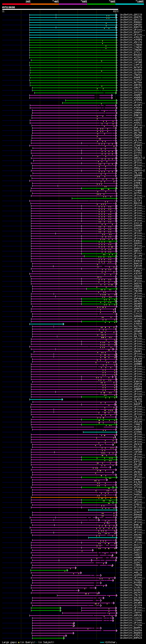
Task: Open hit UniRef100_Q94C51
Action: point(131,17)
